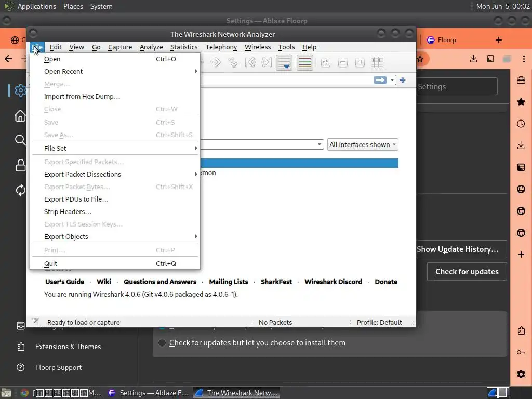532x399 pixels.
Task: Expand the Open Recent submenu
Action: point(115,71)
